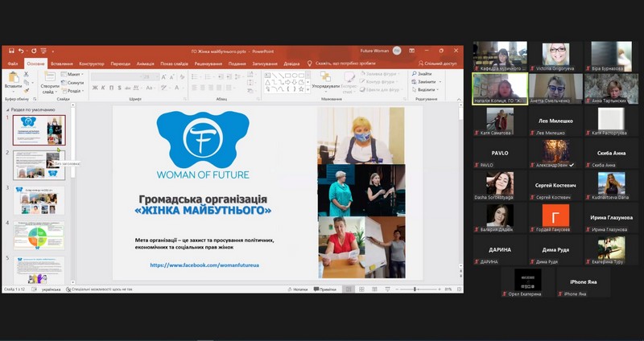
Task: Expand the shapes gallery with the More arrow
Action: [x=308, y=89]
